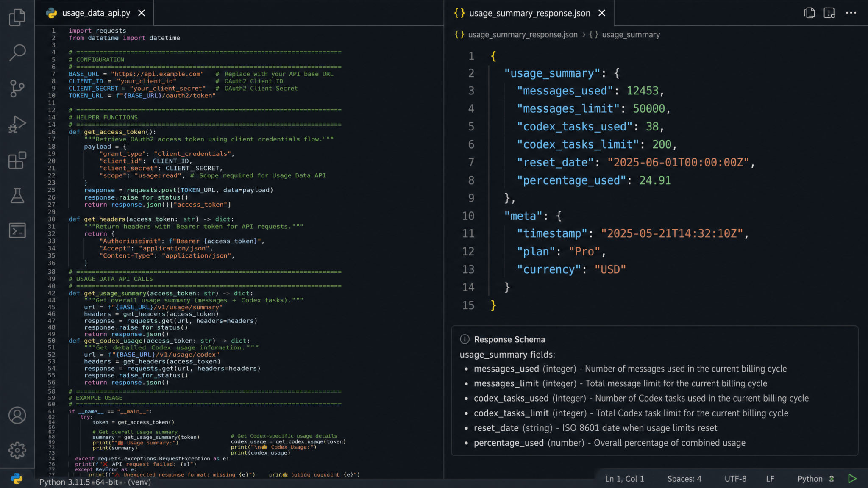The height and width of the screenshot is (488, 868).
Task: Click the import requests line
Action: (x=97, y=30)
